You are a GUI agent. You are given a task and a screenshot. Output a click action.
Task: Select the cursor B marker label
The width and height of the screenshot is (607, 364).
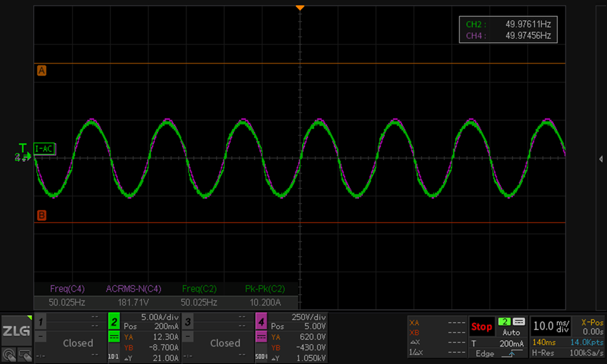(41, 215)
